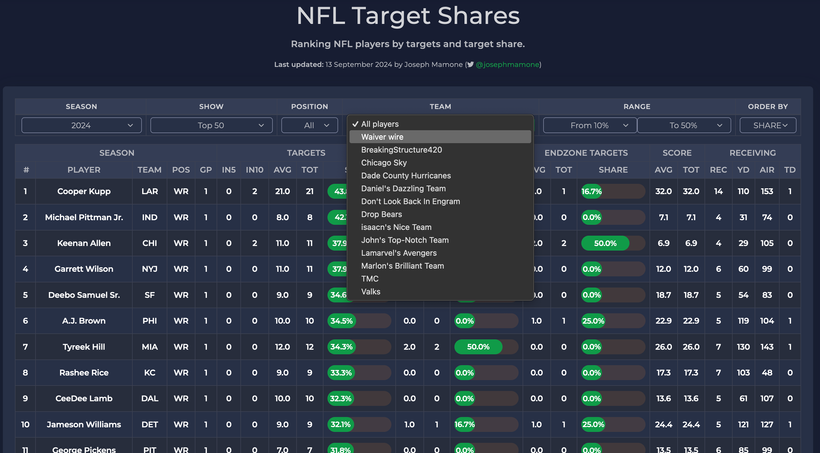The height and width of the screenshot is (453, 820).
Task: Select TMC from the team list
Action: (440, 279)
